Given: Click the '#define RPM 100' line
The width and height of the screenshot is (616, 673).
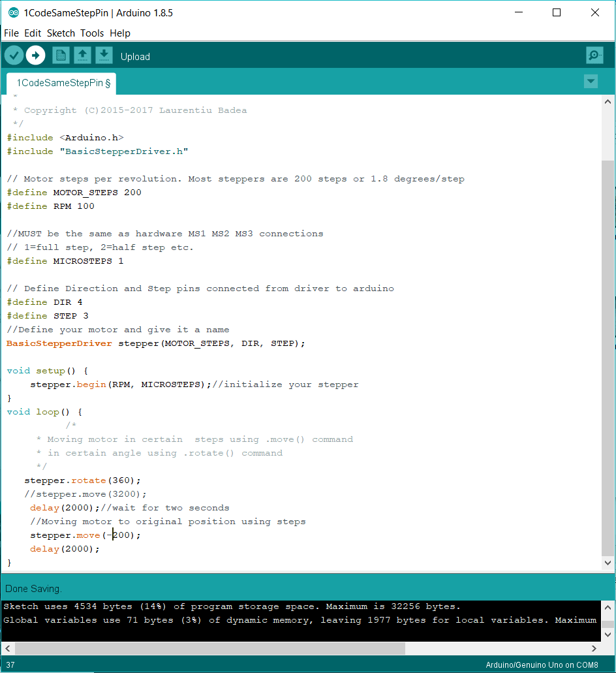Looking at the screenshot, I should (x=51, y=206).
